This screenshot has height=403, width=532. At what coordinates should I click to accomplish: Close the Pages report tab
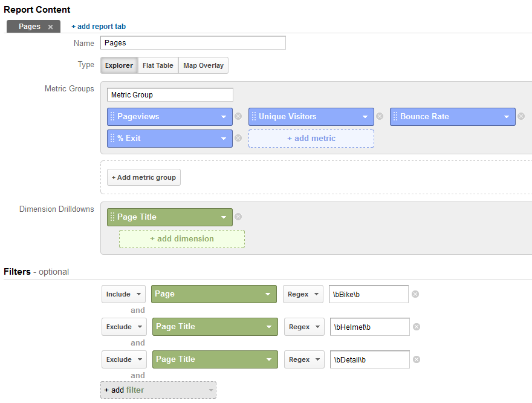coord(51,27)
